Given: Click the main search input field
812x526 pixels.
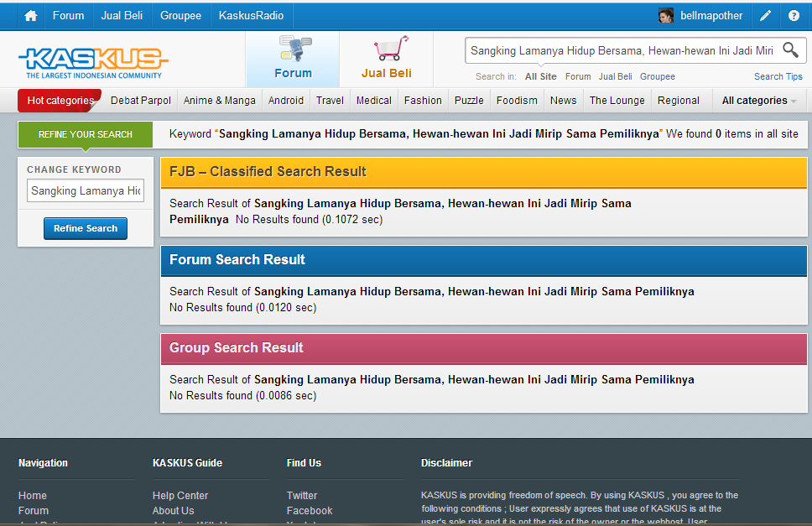Looking at the screenshot, I should (x=622, y=50).
